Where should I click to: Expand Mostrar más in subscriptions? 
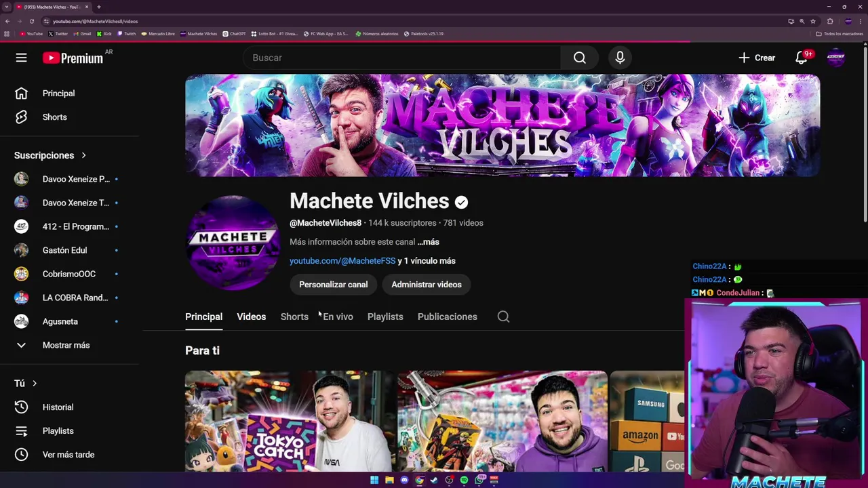pyautogui.click(x=66, y=345)
